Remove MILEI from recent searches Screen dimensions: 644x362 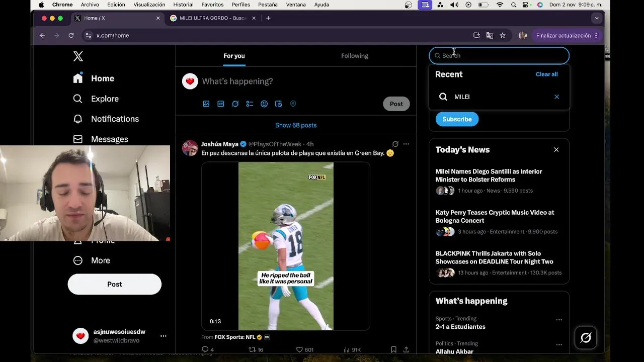click(x=556, y=97)
